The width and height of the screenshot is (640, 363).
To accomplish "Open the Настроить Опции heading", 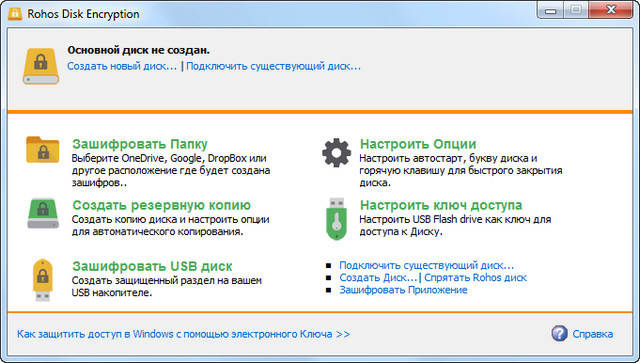I will (418, 144).
